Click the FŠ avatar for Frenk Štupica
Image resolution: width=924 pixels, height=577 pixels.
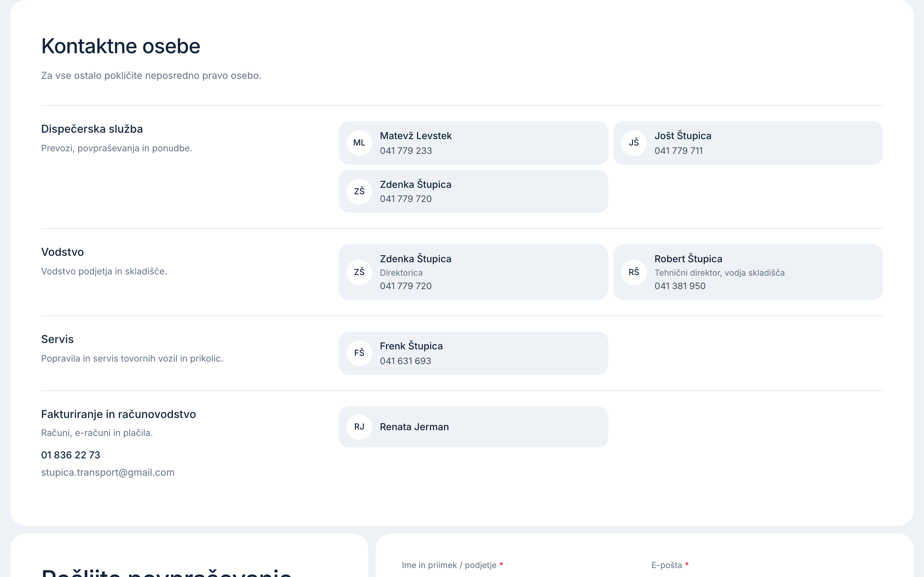point(359,353)
